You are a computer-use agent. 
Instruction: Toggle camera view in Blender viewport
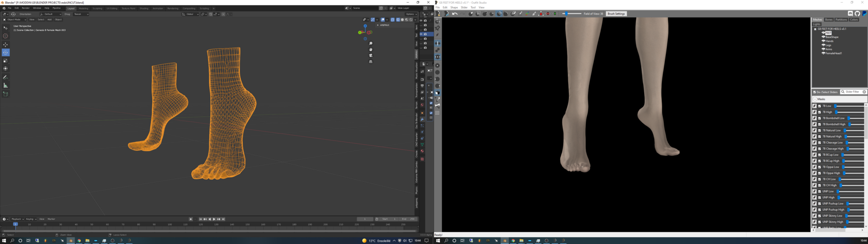pos(371,56)
